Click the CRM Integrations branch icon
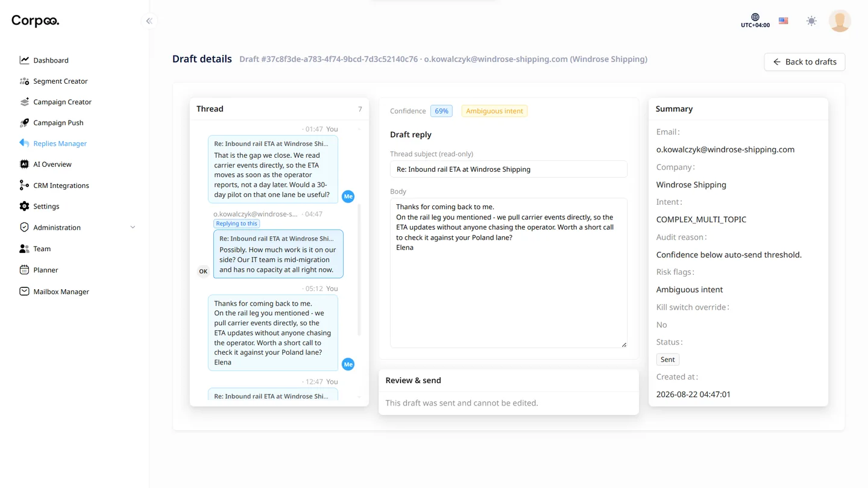The image size is (868, 488). coord(24,185)
